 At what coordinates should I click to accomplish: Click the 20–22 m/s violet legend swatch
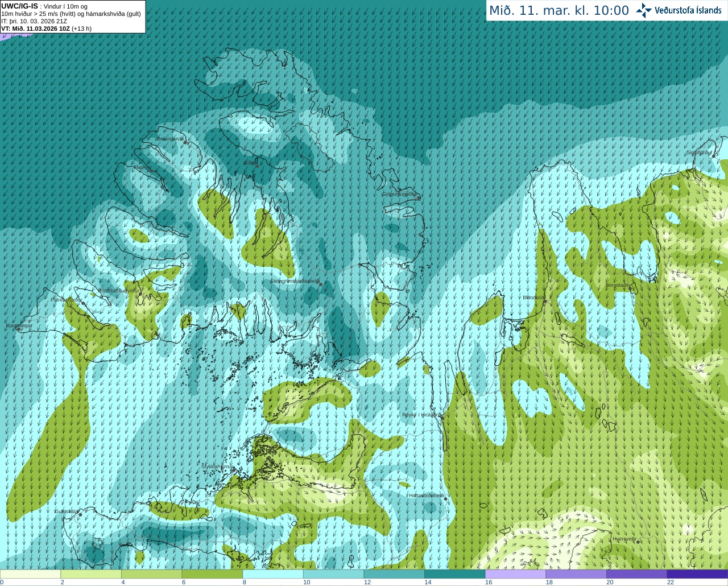point(637,574)
